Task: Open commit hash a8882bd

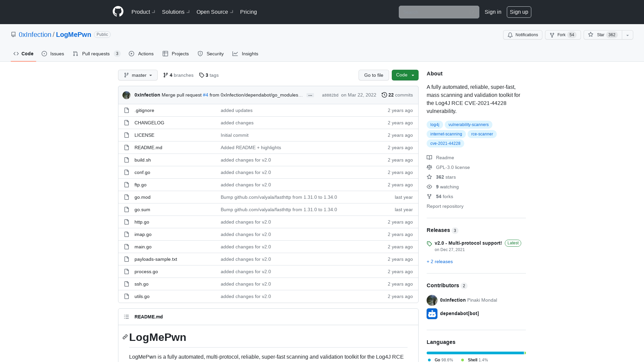Action: (x=330, y=95)
